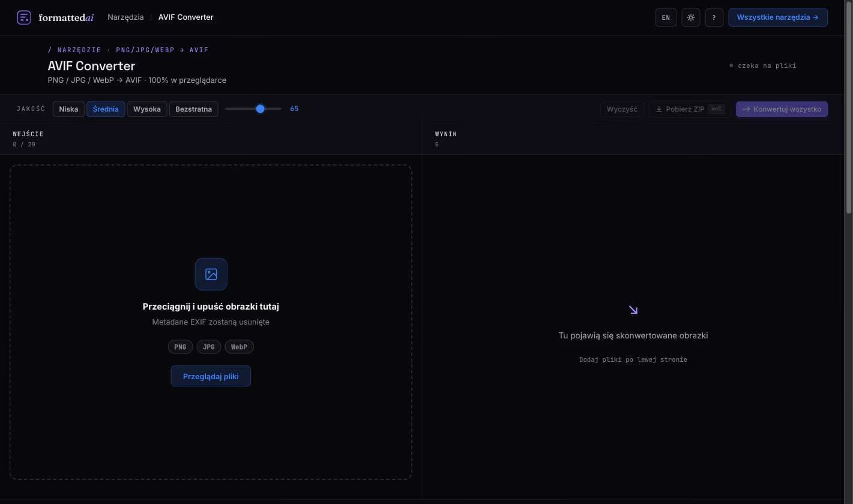
Task: Click the WebP format badge
Action: click(239, 347)
